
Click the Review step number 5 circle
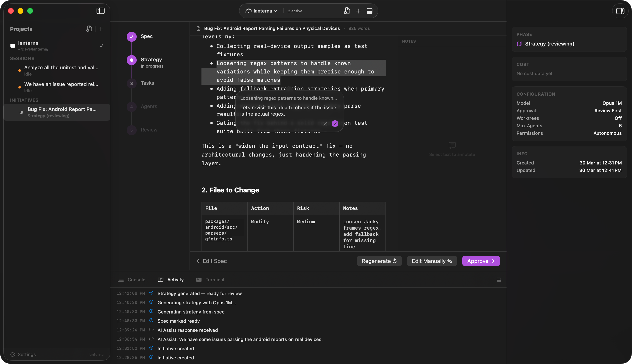pyautogui.click(x=131, y=130)
